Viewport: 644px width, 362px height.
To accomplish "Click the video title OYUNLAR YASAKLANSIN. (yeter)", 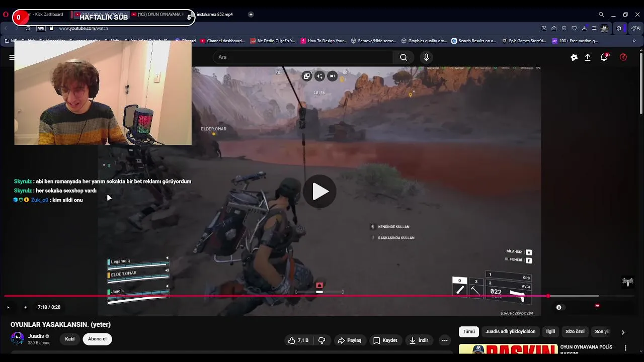I will click(60, 325).
